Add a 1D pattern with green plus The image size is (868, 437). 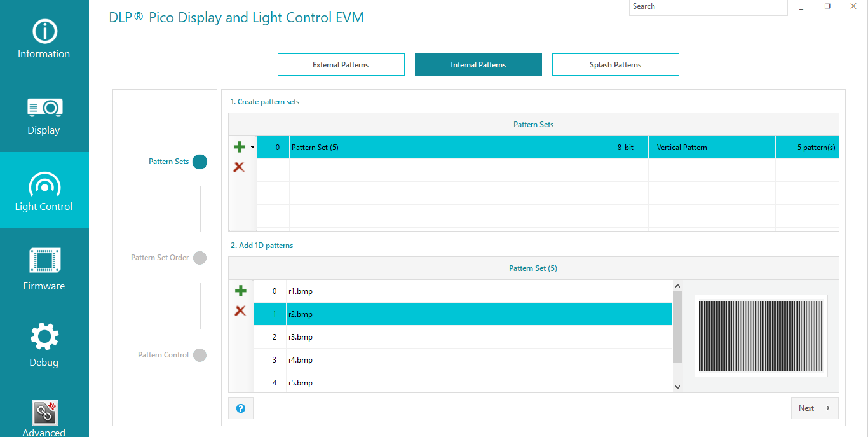pos(240,291)
